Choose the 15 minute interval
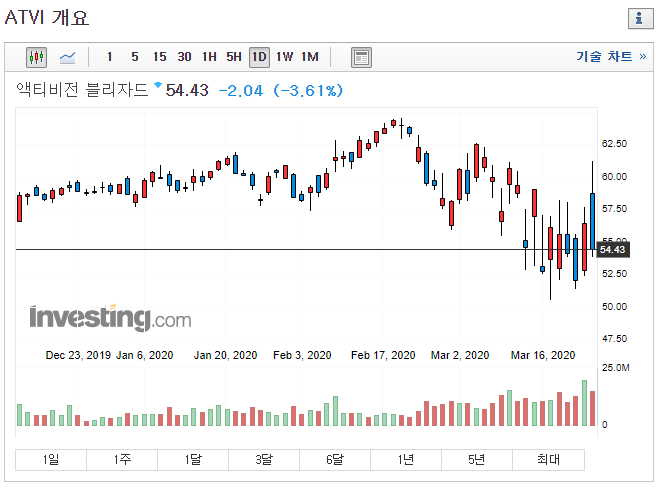This screenshot has height=489, width=665. 159,57
